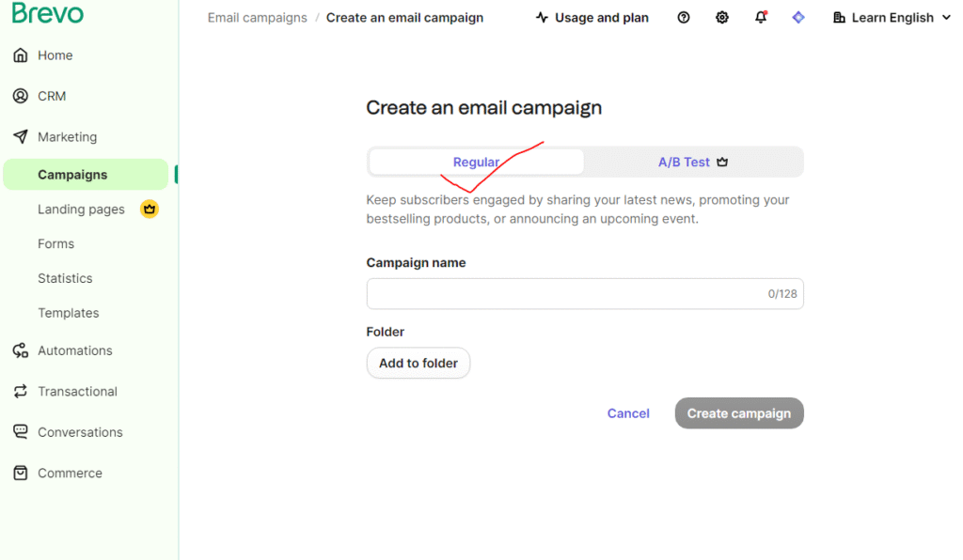The height and width of the screenshot is (560, 963).
Task: Click the Landing pages crown badge
Action: (x=149, y=209)
